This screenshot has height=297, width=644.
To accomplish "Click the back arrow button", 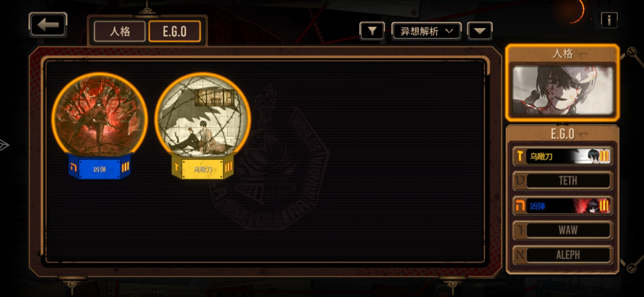I will [48, 25].
